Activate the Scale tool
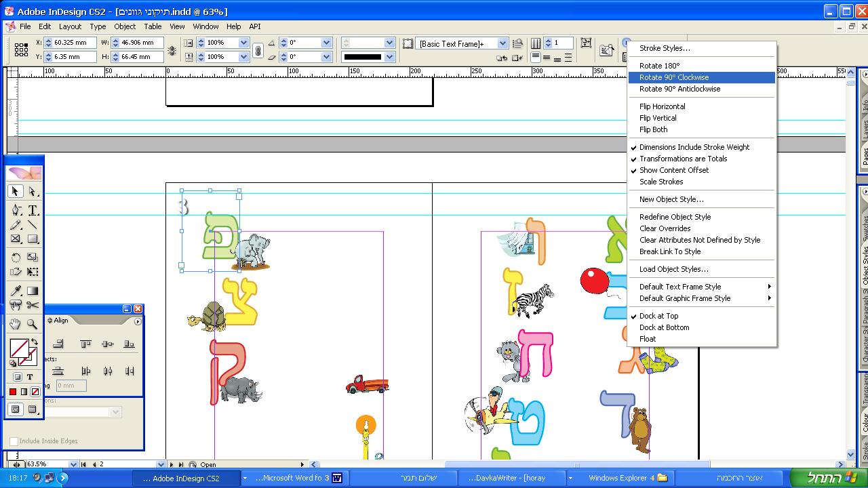 (33, 258)
